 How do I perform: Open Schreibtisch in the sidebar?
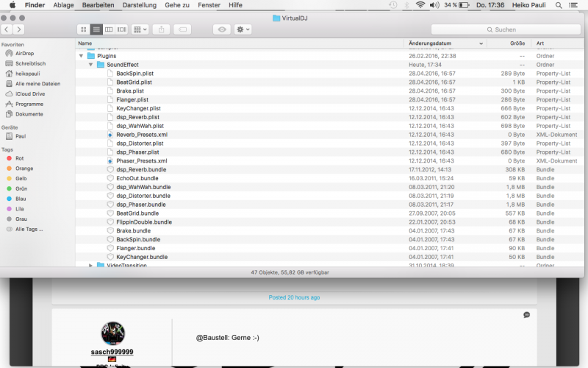click(x=30, y=63)
